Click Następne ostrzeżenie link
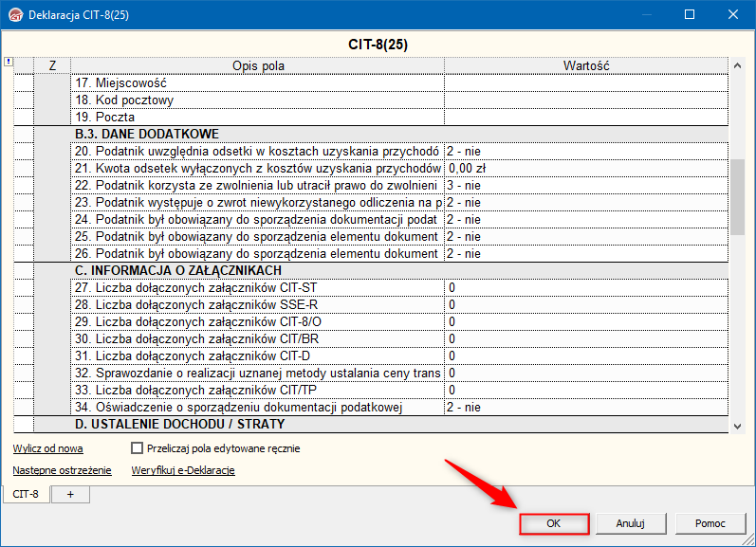Viewport: 756px width, 547px height. (62, 470)
